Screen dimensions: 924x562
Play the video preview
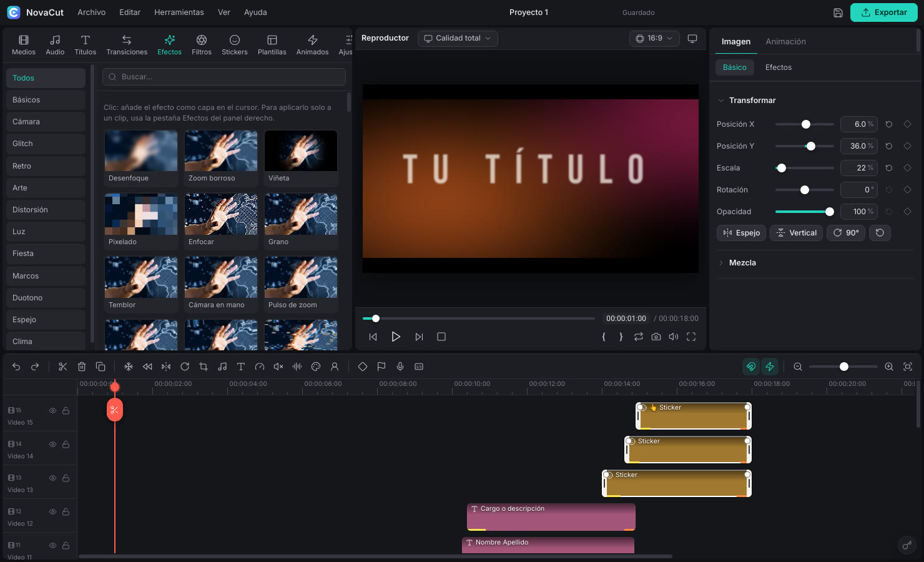coord(396,337)
